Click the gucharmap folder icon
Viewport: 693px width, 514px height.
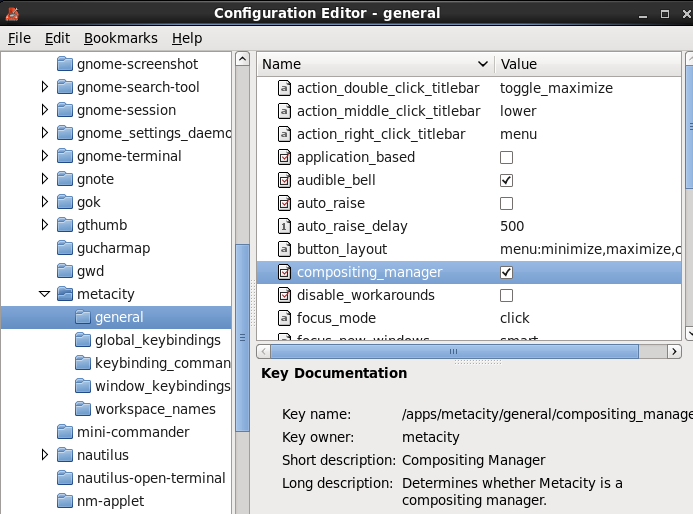pyautogui.click(x=65, y=248)
